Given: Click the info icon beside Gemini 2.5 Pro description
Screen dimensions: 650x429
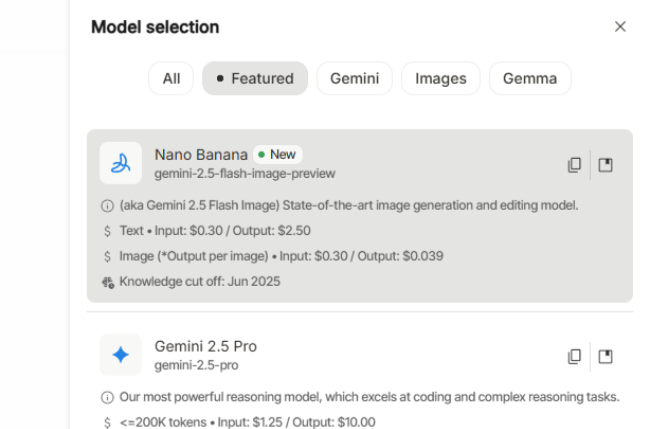Looking at the screenshot, I should pos(107,397).
